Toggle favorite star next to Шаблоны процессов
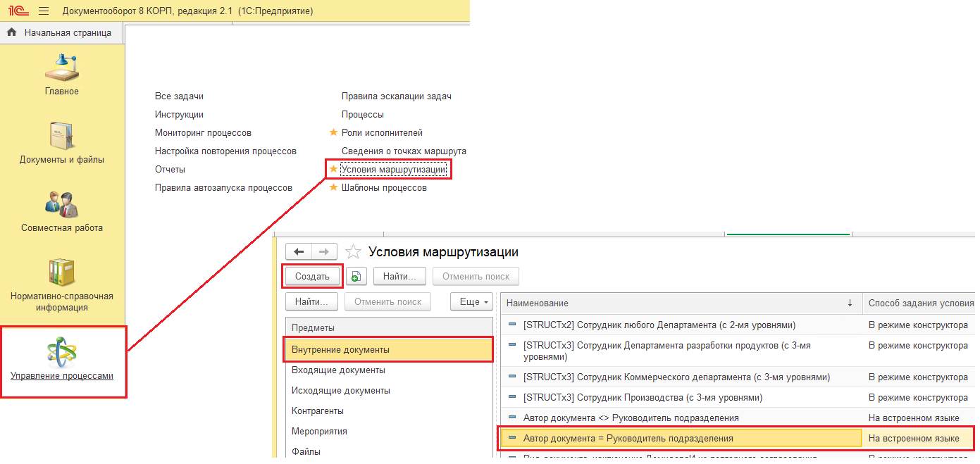This screenshot has width=980, height=464. click(x=334, y=187)
